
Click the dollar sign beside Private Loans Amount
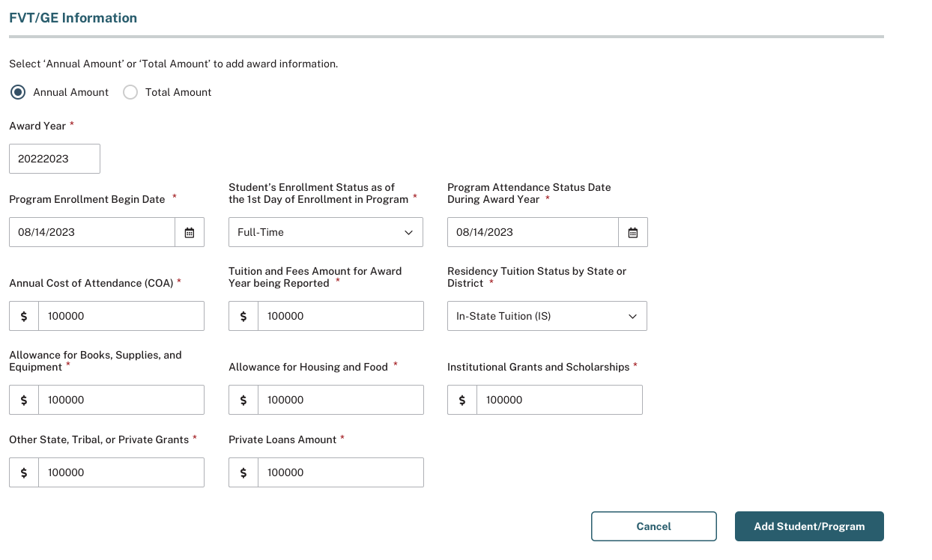click(x=243, y=472)
